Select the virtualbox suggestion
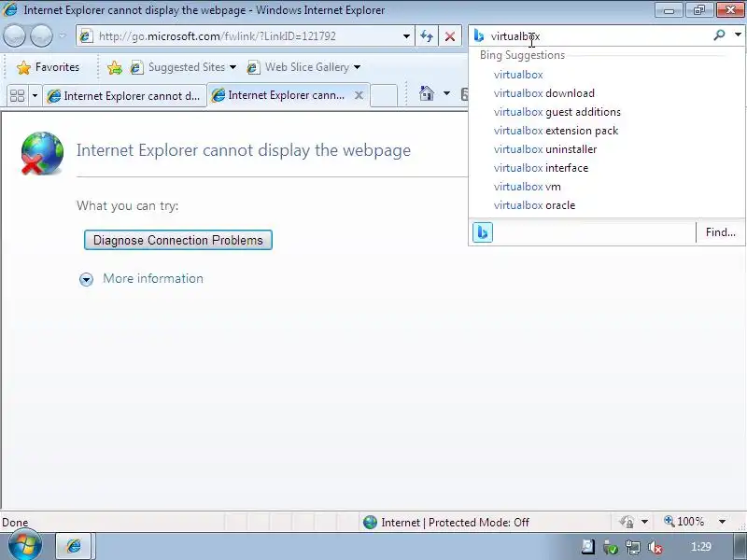Viewport: 747px width, 560px height. [518, 75]
